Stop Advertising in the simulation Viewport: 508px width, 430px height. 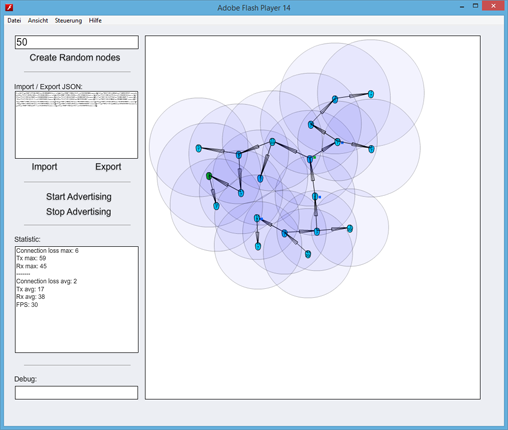[79, 212]
